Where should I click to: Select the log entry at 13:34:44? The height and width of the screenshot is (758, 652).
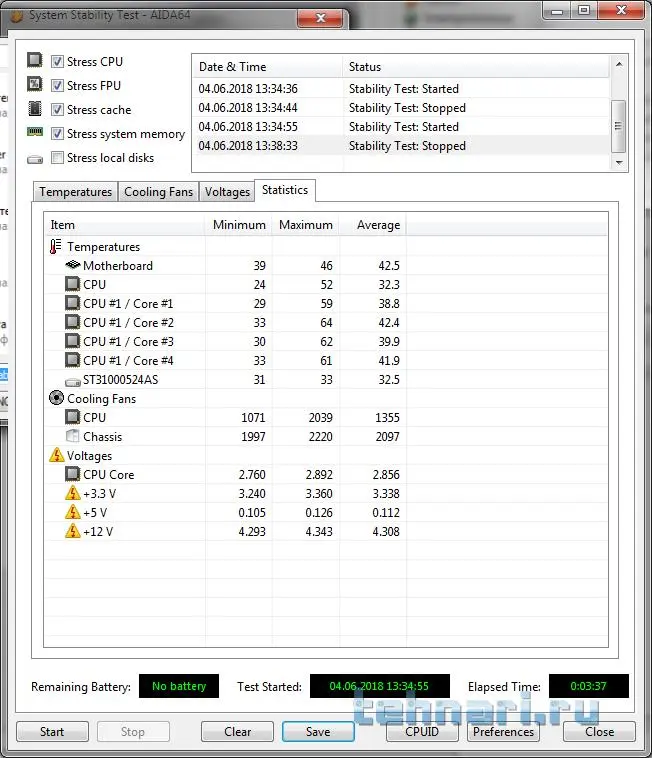point(401,107)
